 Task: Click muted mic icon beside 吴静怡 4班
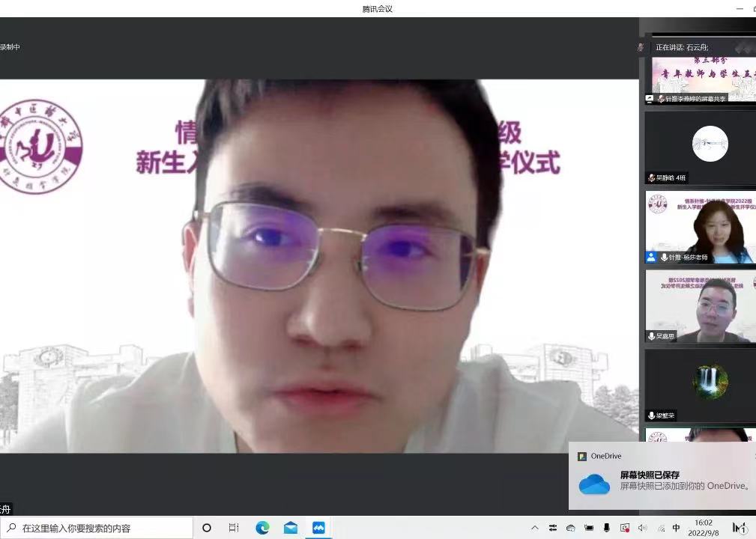pyautogui.click(x=651, y=177)
